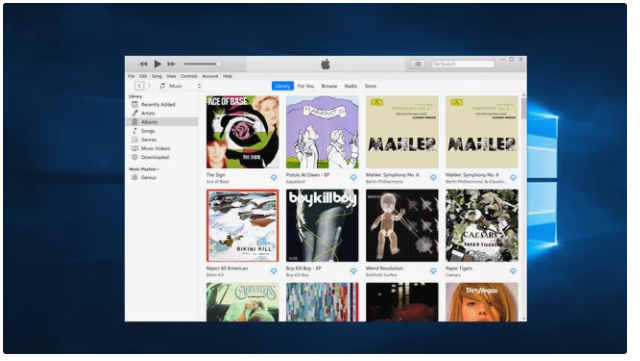Click the album title 'The Sign'
640x361 pixels.
(216, 175)
